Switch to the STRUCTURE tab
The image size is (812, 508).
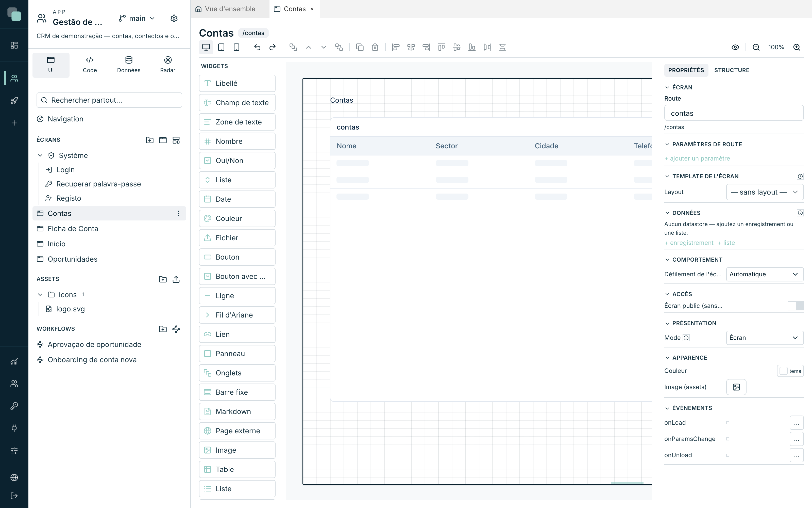732,70
